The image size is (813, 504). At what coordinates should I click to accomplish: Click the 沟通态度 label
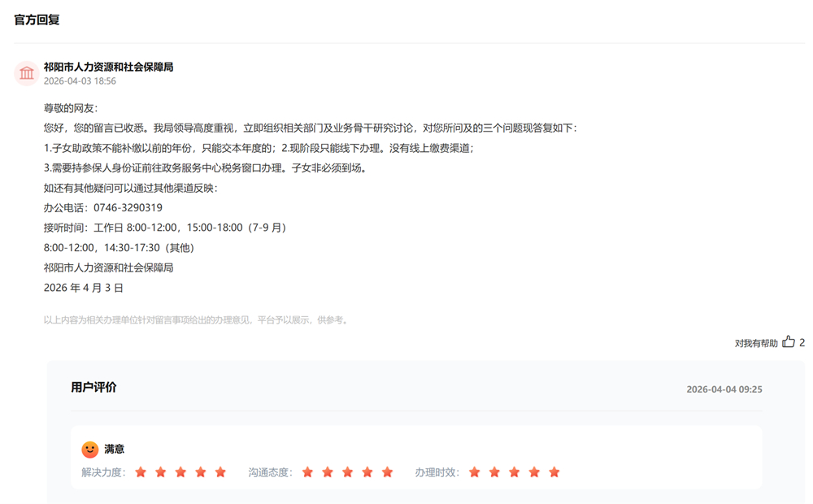pyautogui.click(x=271, y=472)
